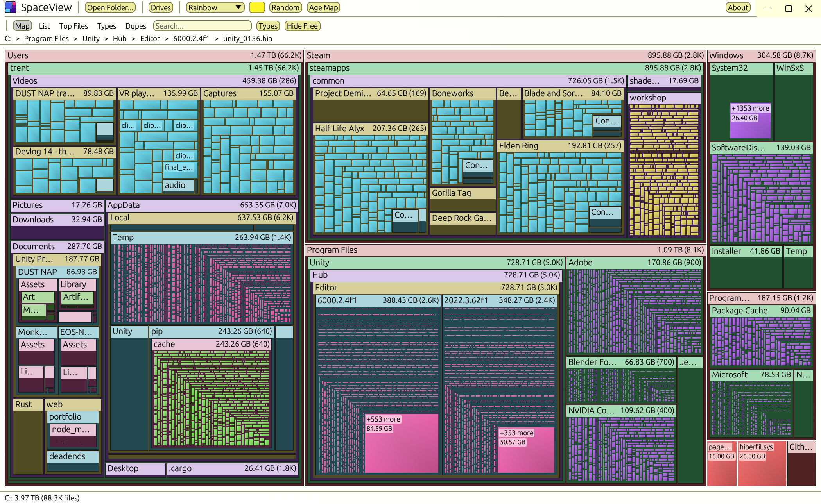Click the +1353 more block in System32
The width and height of the screenshot is (821, 504).
750,120
